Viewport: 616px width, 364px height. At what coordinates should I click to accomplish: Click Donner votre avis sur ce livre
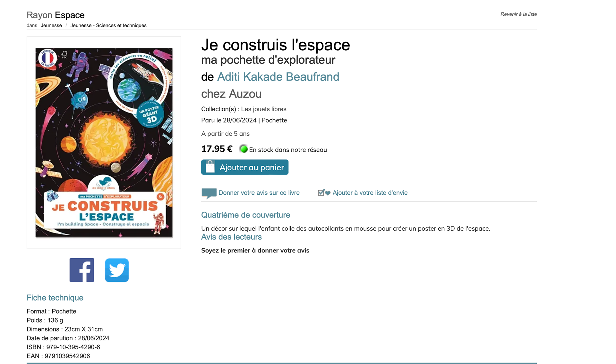pyautogui.click(x=259, y=193)
